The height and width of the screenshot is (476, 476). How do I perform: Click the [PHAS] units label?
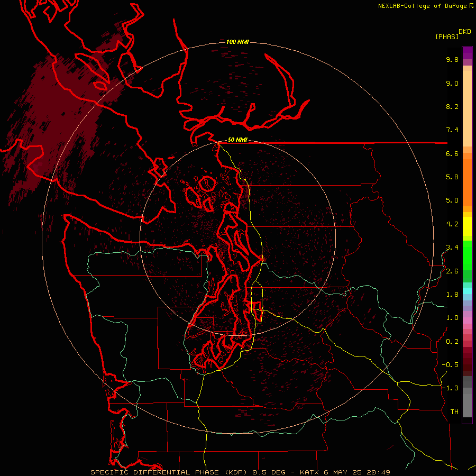pos(447,36)
